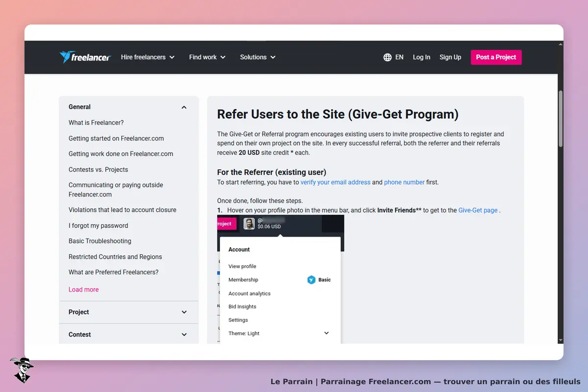The height and width of the screenshot is (392, 588).
Task: Click the scrollbar up arrow
Action: (x=561, y=44)
